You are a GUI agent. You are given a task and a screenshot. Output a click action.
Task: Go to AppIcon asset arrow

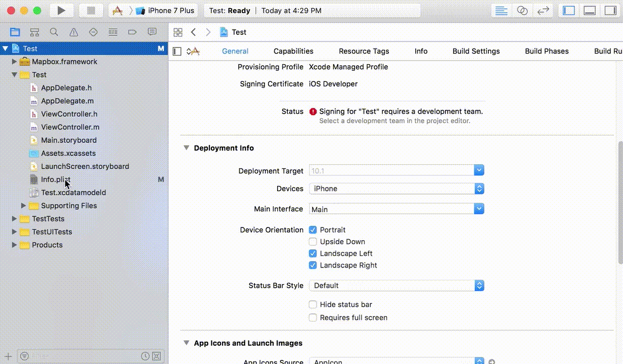click(492, 361)
